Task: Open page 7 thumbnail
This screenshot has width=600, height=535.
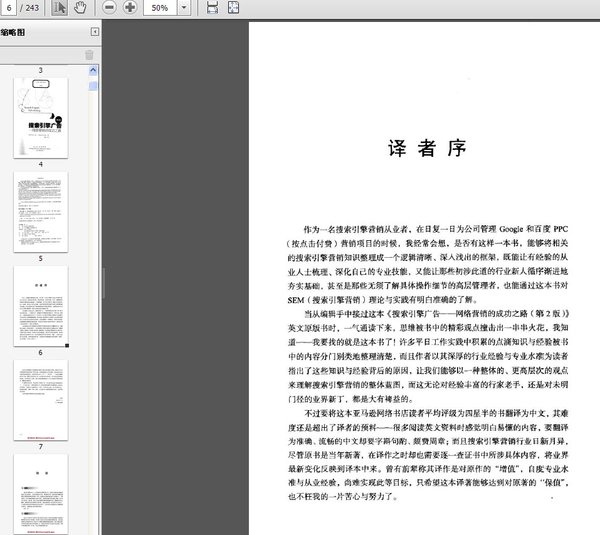Action: 41,494
